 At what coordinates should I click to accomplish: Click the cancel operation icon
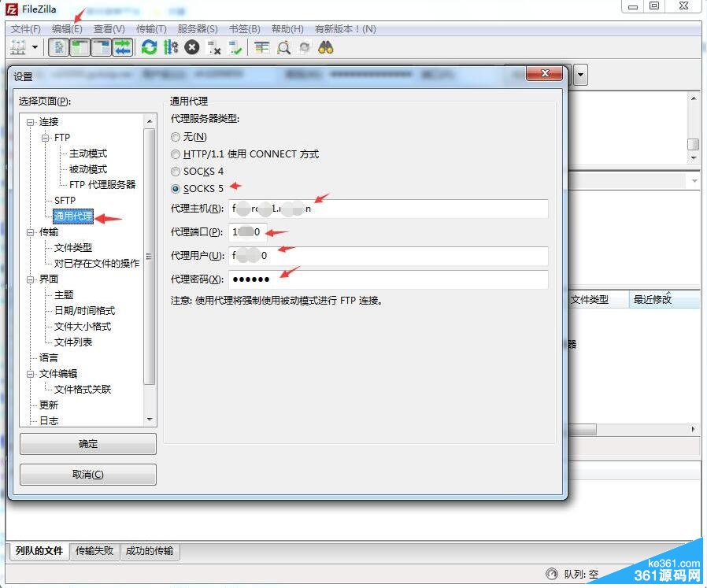192,47
